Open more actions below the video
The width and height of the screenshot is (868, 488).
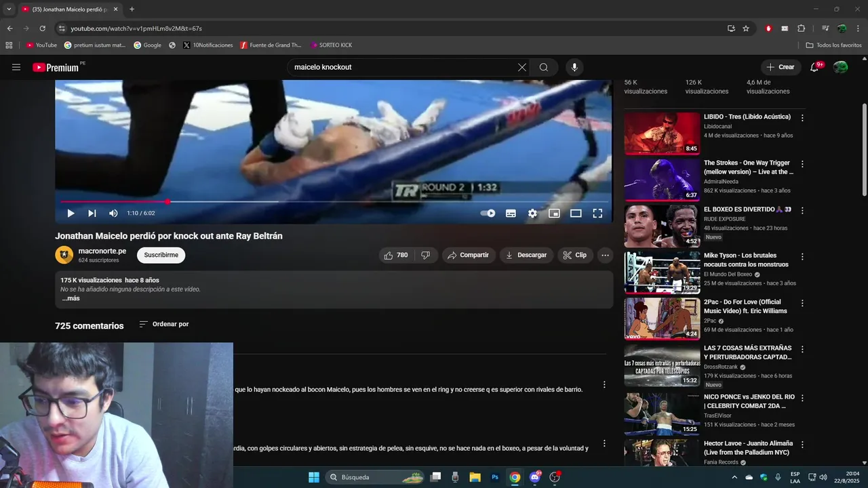click(605, 255)
